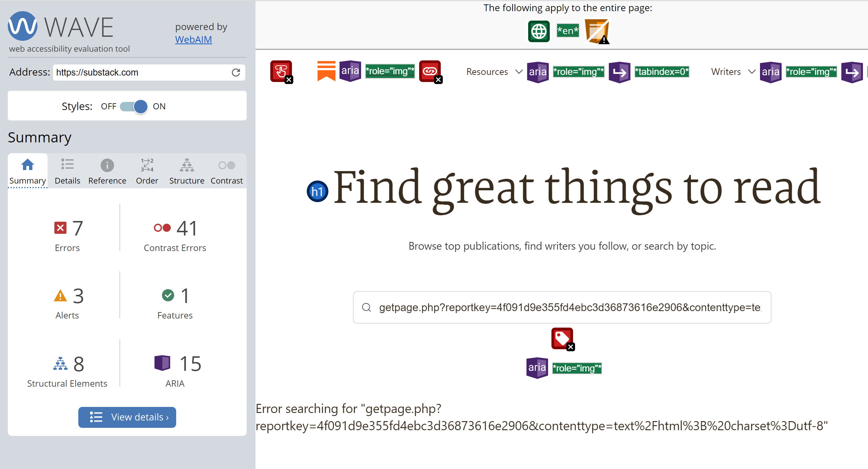Switch to the Details tab
The image size is (868, 469).
(67, 171)
